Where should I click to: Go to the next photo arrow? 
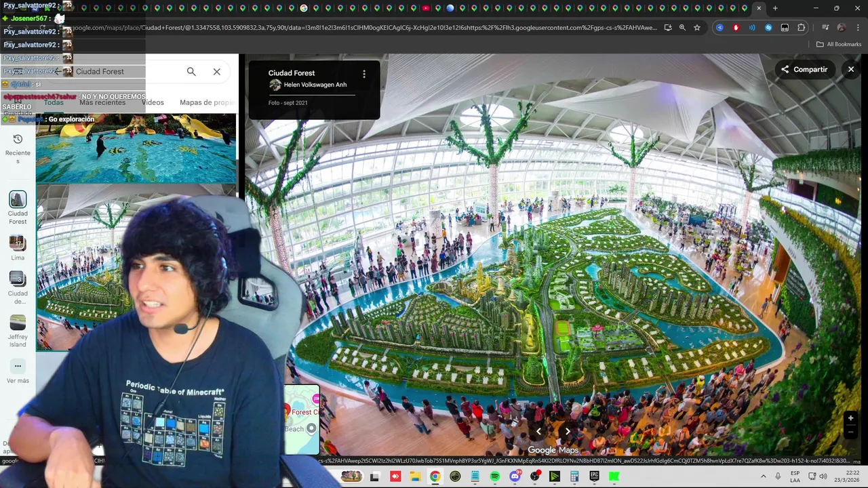coord(568,431)
